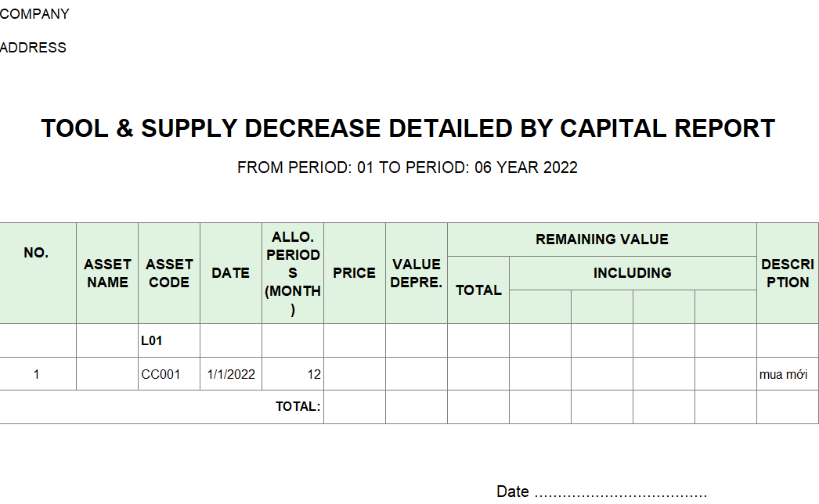The image size is (819, 504).
Task: Click the FROM PERIOD subtitle line
Action: coord(407,167)
